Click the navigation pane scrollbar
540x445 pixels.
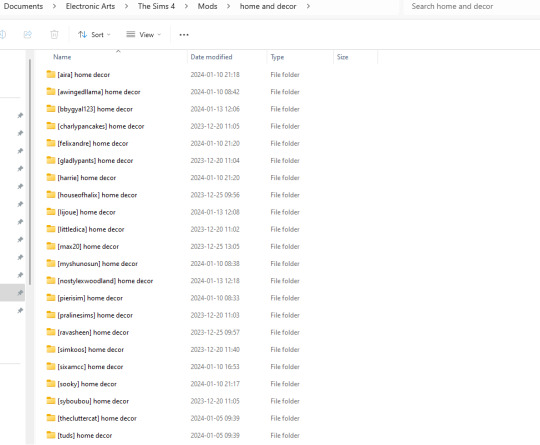pyautogui.click(x=30, y=172)
